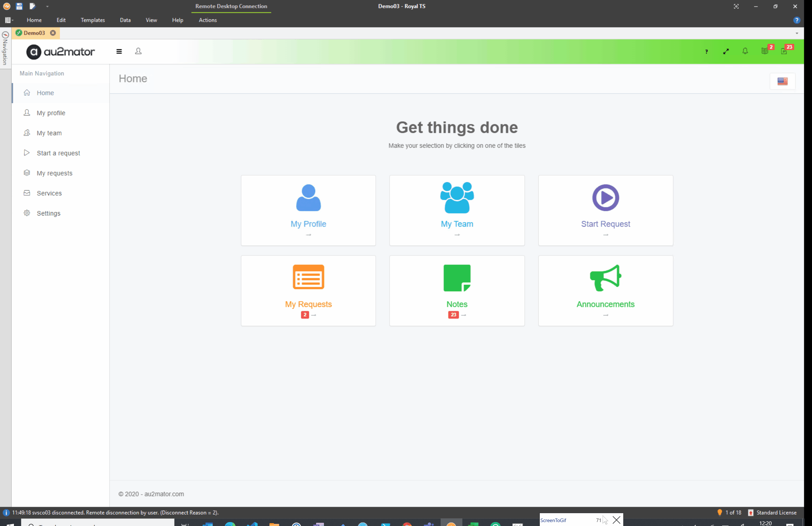Viewport: 812px width, 526px height.
Task: Open the user account icon in header
Action: 138,51
